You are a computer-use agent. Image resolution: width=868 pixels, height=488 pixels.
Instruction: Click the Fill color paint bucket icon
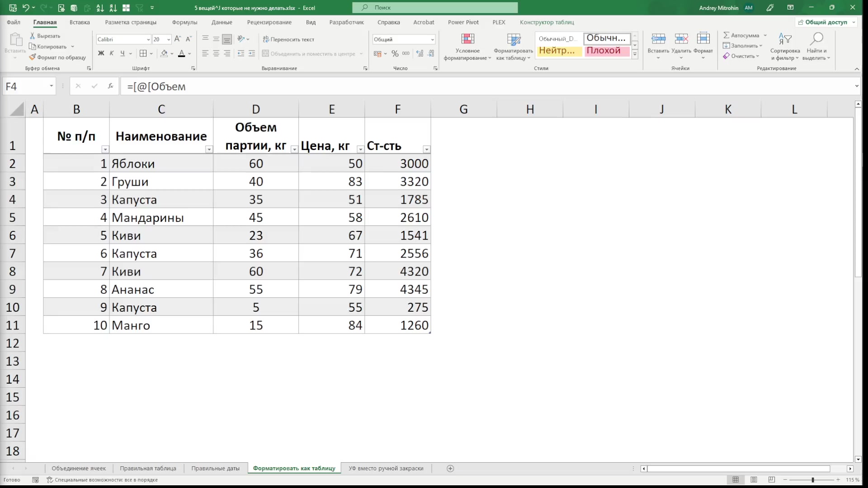click(x=165, y=53)
